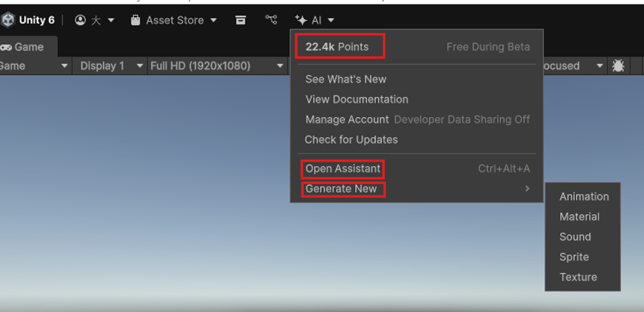The image size is (644, 312).
Task: Open Assistant from the AI menu
Action: pos(342,169)
